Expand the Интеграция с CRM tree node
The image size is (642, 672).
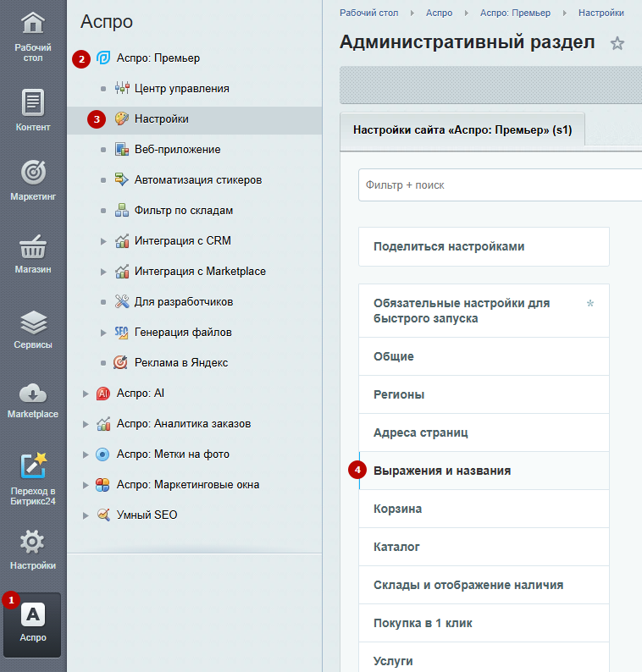103,241
